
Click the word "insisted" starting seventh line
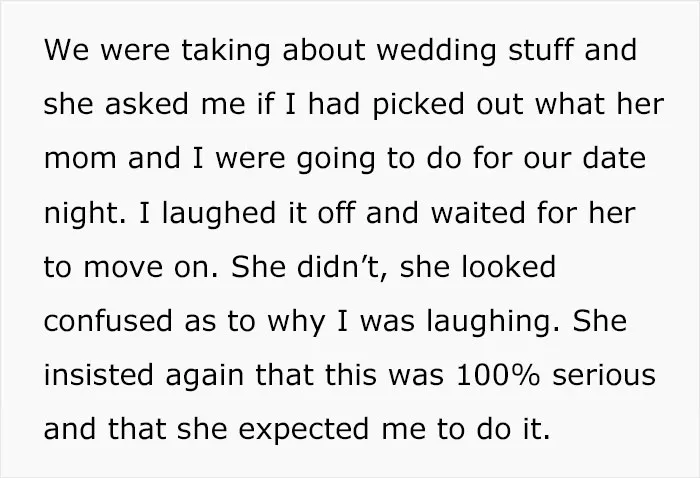99,374
